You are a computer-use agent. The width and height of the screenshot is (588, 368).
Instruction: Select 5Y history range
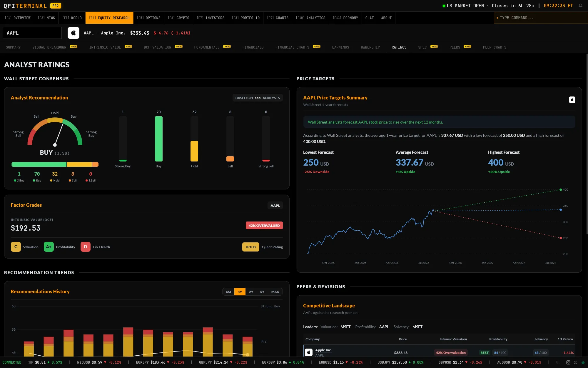pos(262,292)
